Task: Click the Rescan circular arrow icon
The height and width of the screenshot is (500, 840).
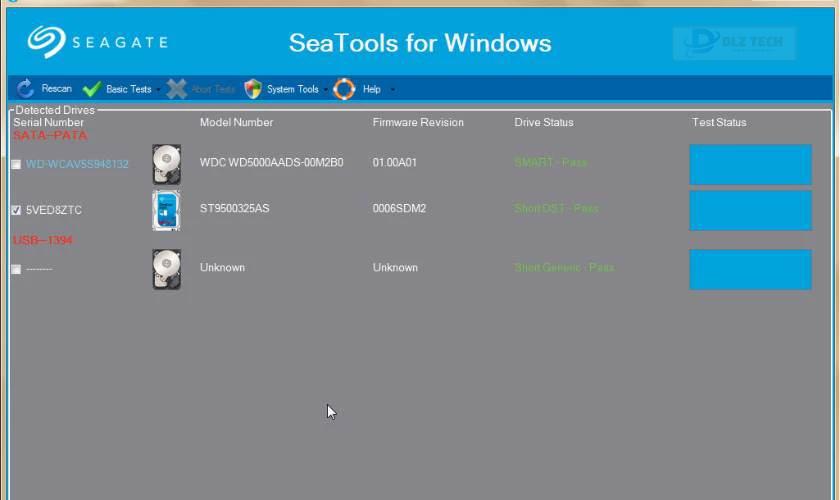Action: click(x=25, y=88)
